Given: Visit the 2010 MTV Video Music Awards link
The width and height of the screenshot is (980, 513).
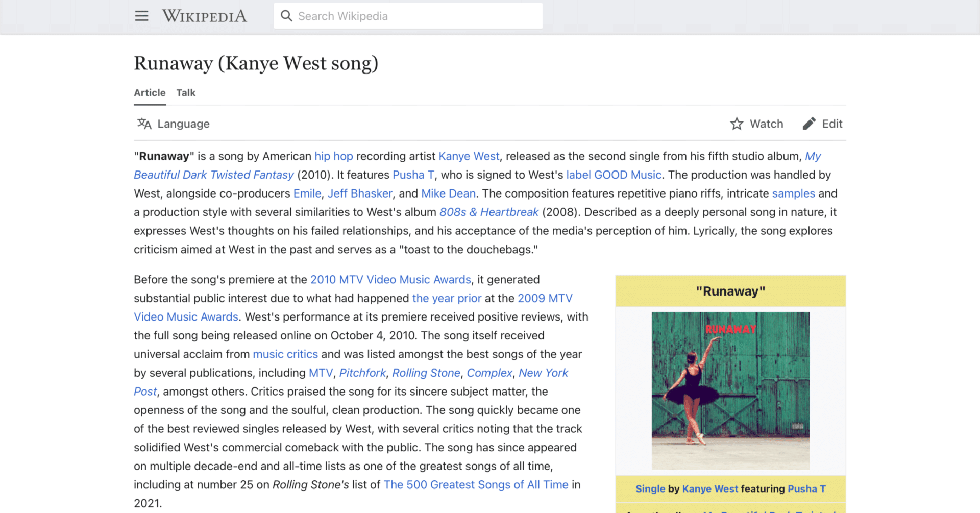Looking at the screenshot, I should coord(390,279).
